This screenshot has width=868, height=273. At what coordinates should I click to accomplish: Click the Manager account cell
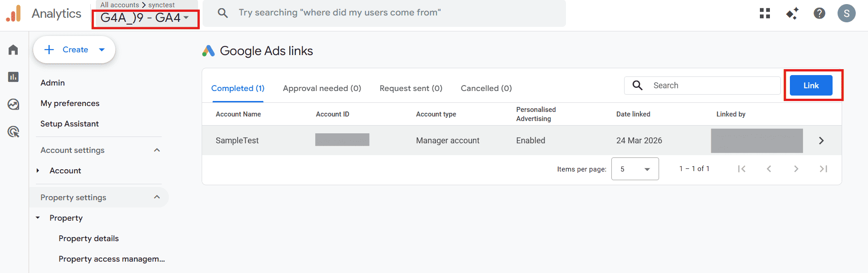(x=448, y=141)
